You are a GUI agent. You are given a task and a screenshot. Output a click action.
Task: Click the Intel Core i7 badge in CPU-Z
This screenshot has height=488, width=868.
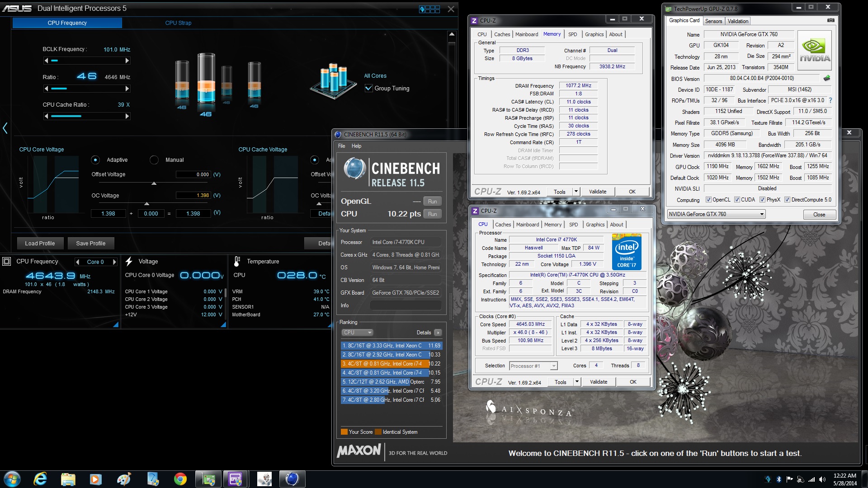point(627,252)
